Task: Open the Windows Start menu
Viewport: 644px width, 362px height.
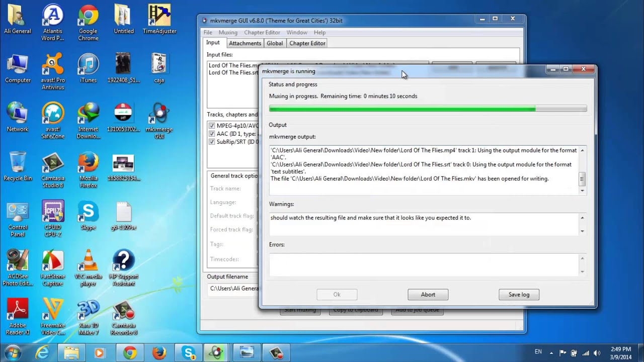Action: (x=13, y=352)
